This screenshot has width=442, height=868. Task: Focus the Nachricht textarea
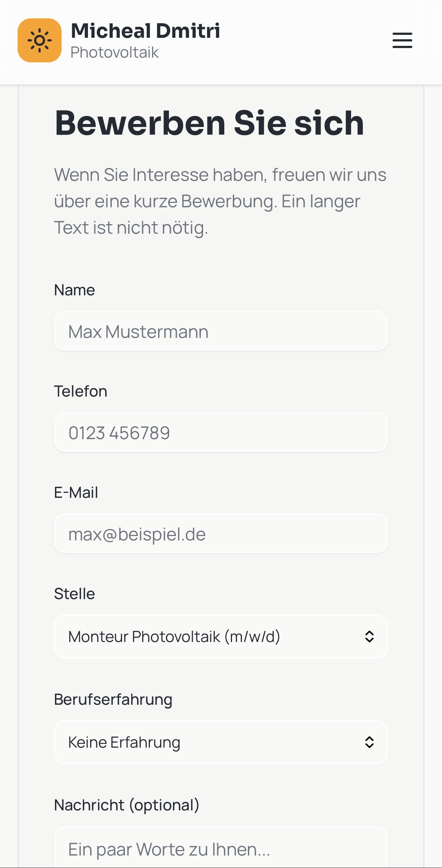pyautogui.click(x=221, y=849)
